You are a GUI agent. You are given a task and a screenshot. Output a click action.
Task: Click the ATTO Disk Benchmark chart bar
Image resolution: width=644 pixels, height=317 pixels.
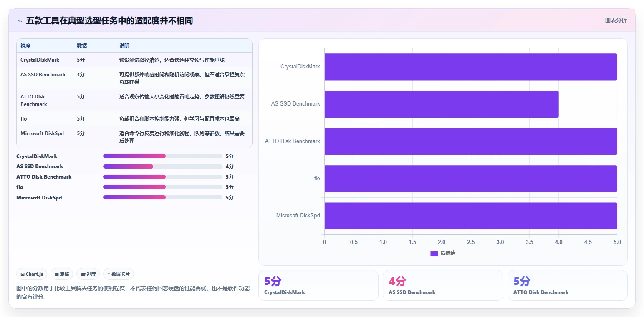pos(471,141)
